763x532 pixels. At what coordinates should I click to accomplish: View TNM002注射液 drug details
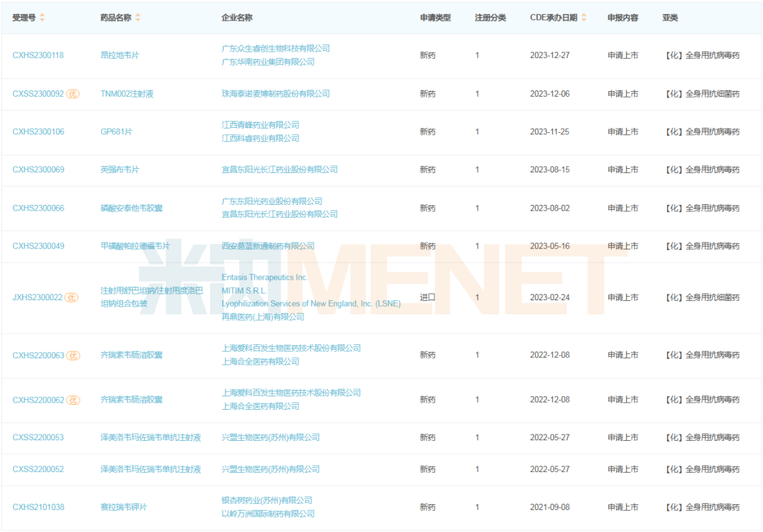(127, 94)
